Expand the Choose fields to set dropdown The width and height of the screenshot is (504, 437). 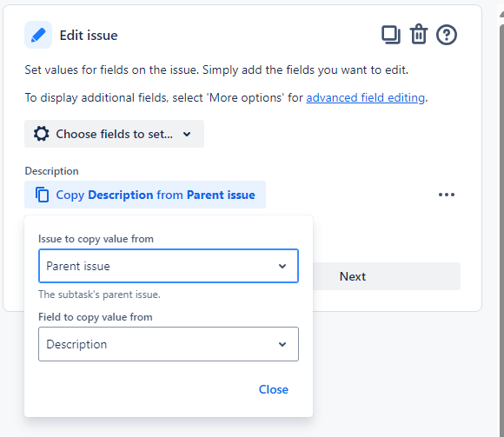pos(114,134)
